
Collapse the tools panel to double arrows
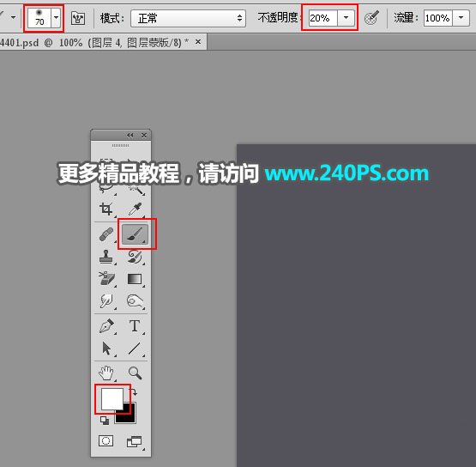click(x=130, y=136)
